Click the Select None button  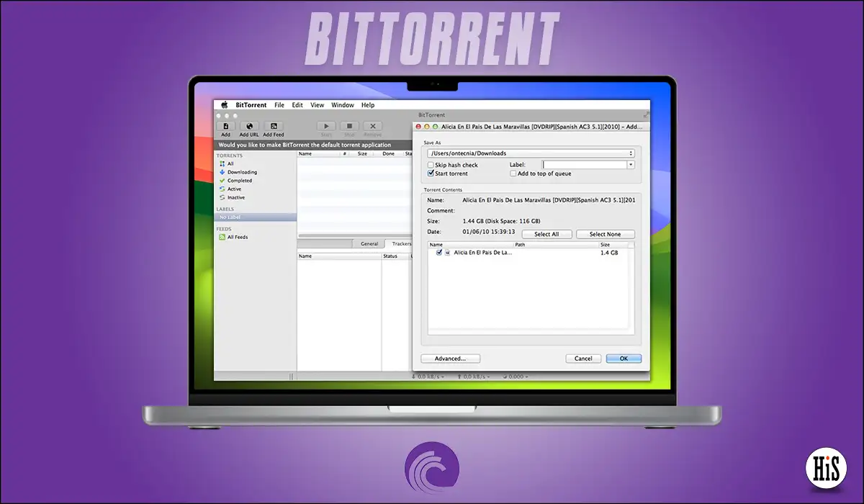click(606, 234)
